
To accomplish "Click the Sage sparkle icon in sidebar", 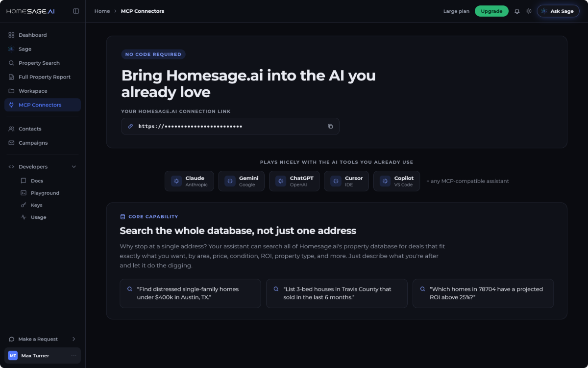I will click(x=11, y=49).
